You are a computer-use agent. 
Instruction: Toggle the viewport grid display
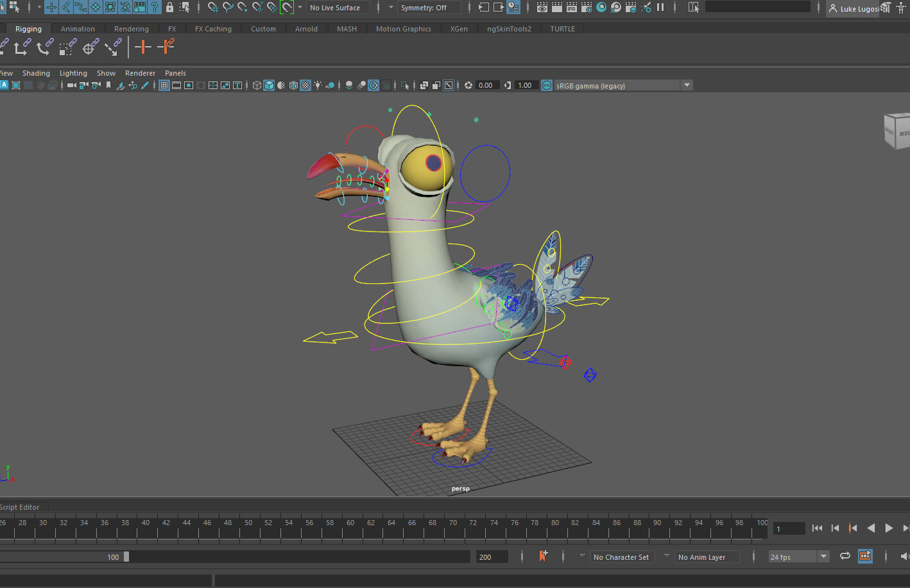(x=164, y=85)
